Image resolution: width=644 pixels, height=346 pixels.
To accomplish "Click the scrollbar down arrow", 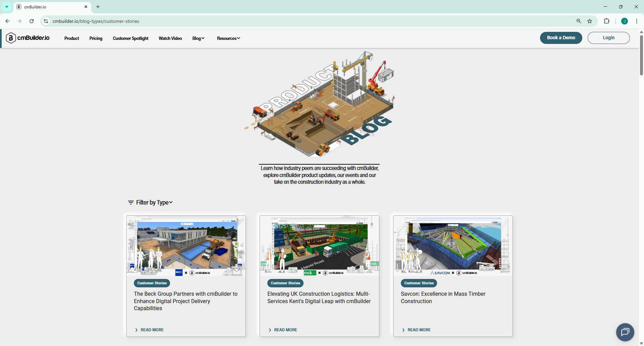I will (x=641, y=343).
